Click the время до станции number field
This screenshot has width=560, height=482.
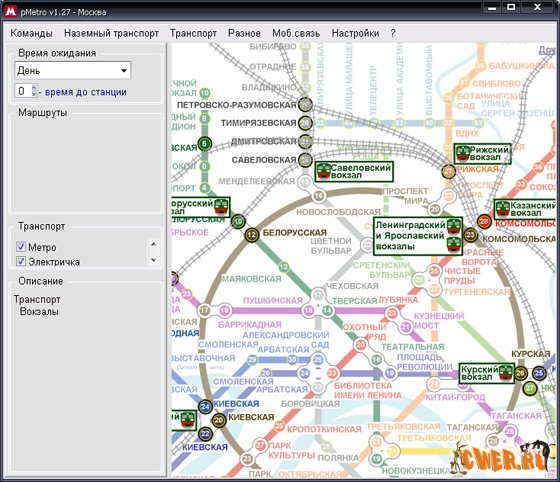(x=23, y=91)
